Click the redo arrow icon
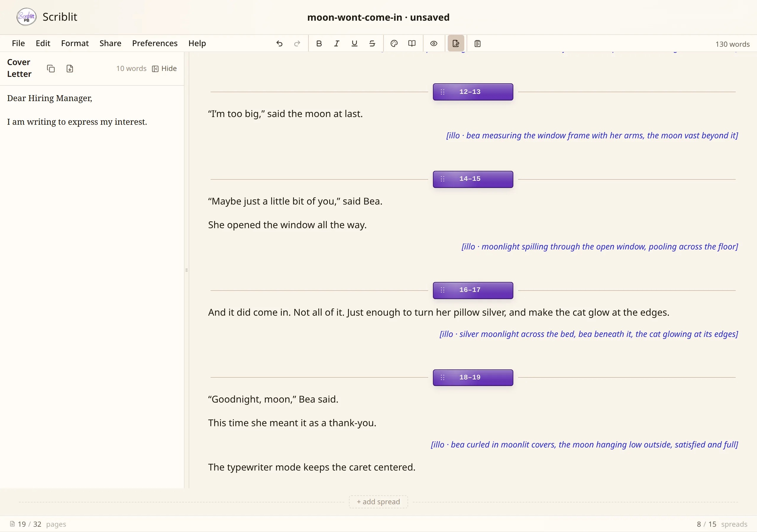The width and height of the screenshot is (757, 532). click(x=297, y=43)
